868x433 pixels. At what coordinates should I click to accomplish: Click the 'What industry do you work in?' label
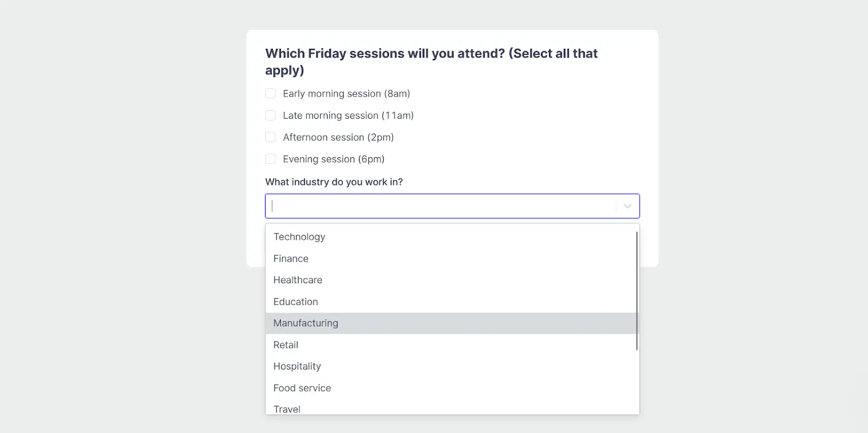pos(334,182)
